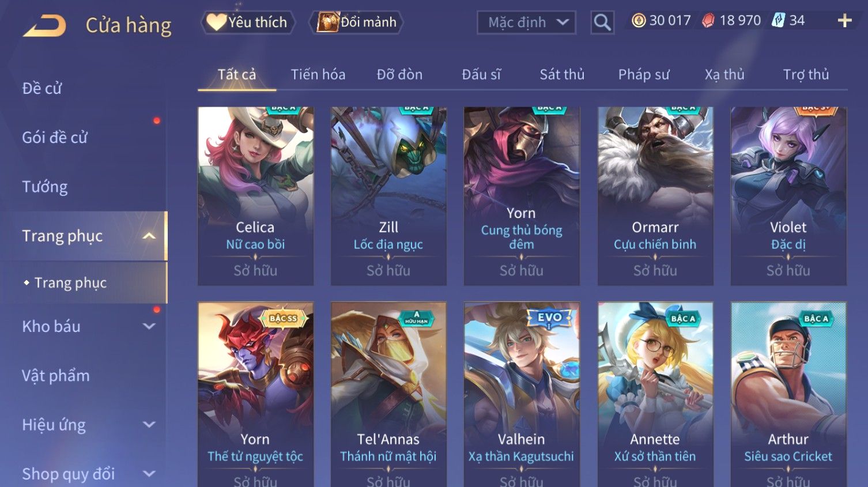Image resolution: width=868 pixels, height=487 pixels.
Task: Open the Violet Đặc dị skin card
Action: click(788, 196)
